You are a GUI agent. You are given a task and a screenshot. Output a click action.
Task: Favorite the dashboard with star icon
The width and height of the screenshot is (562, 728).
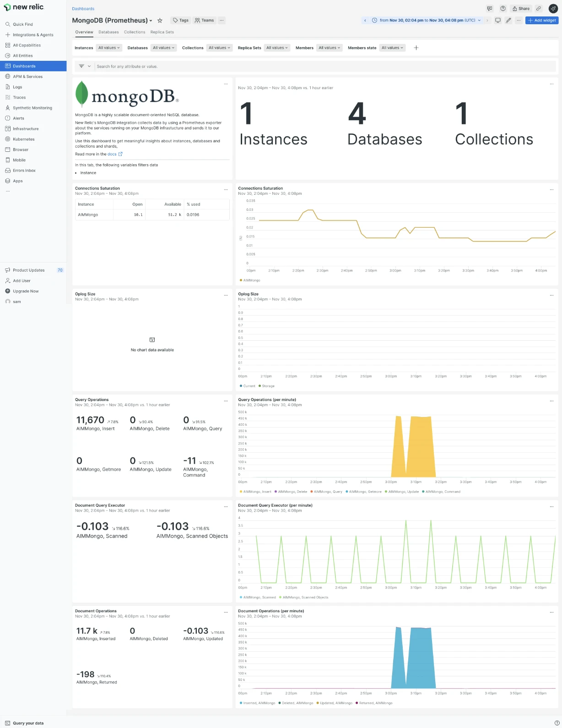click(160, 21)
